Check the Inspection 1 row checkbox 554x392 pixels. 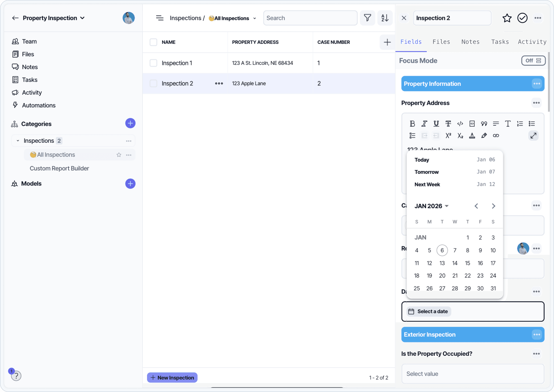pos(153,63)
